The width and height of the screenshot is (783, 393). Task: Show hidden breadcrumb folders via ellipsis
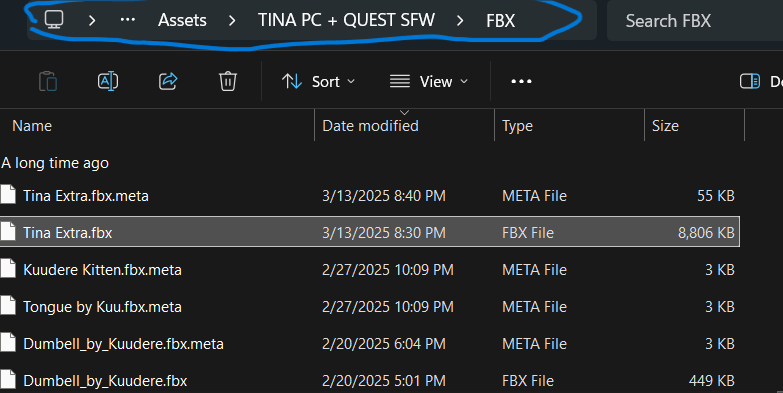click(128, 20)
